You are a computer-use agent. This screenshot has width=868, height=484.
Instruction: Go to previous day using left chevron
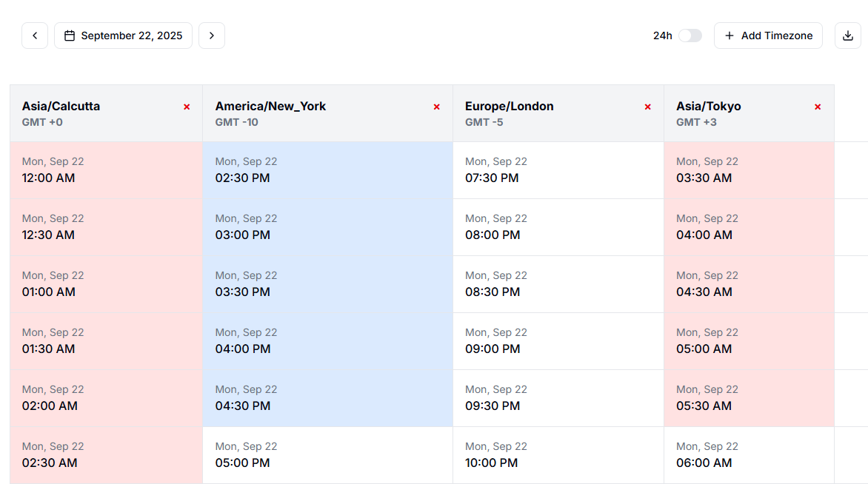click(x=35, y=36)
